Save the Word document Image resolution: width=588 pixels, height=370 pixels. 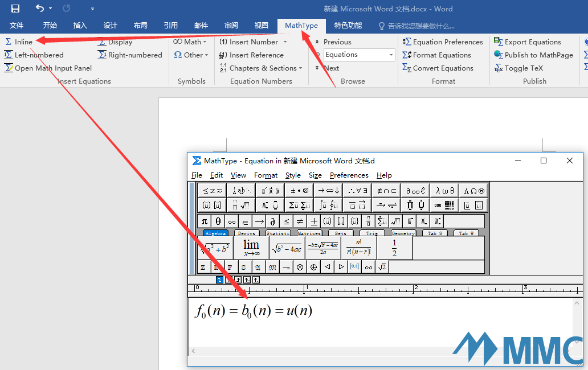(15, 8)
